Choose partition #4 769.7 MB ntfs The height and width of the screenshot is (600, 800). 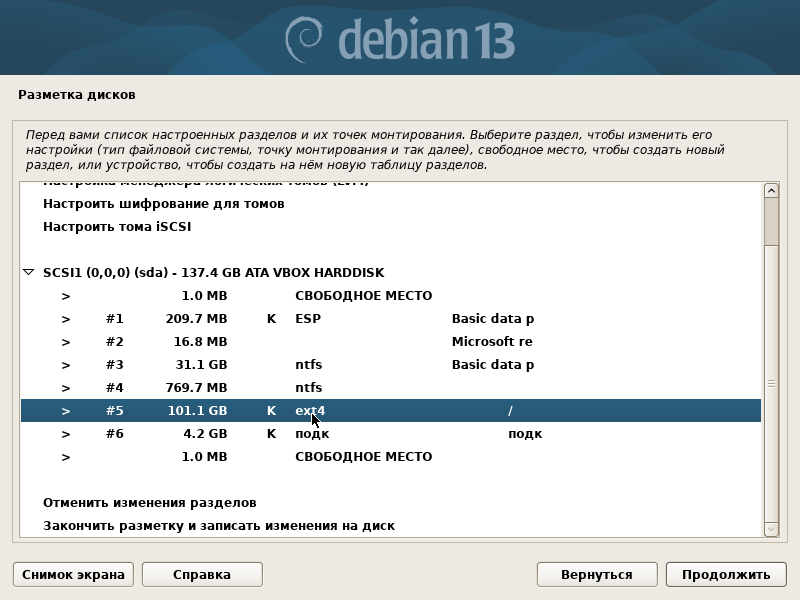(391, 388)
